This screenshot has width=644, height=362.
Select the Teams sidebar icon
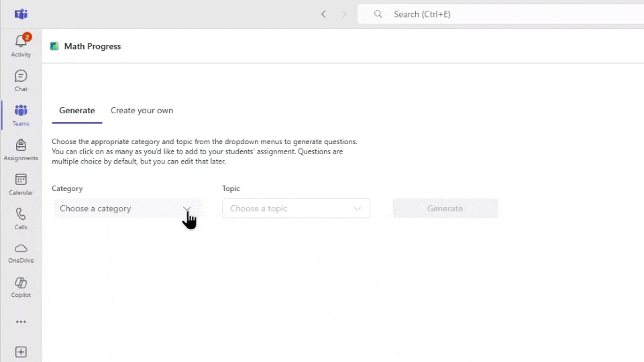click(21, 111)
